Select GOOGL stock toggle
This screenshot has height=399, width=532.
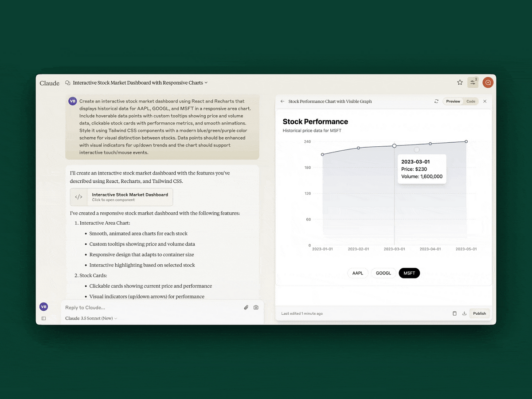383,273
